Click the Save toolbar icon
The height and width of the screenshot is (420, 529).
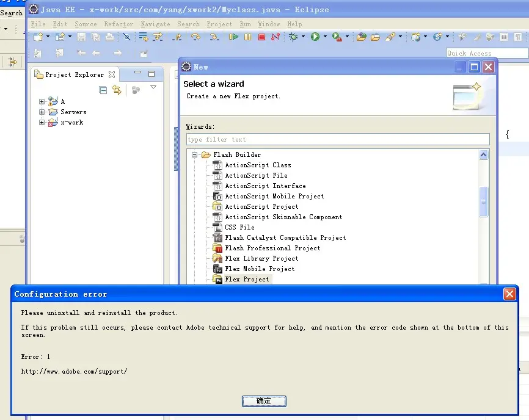tap(81, 37)
